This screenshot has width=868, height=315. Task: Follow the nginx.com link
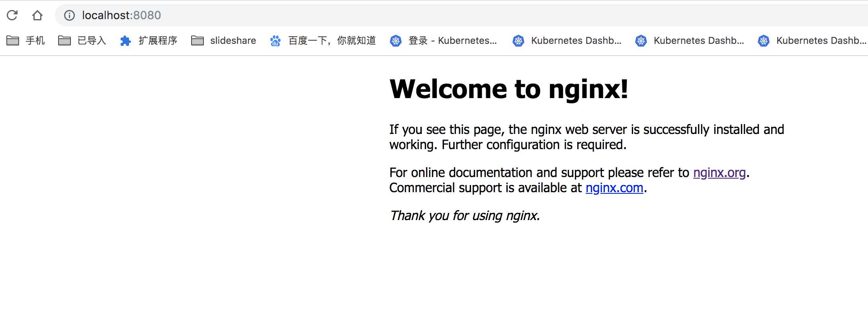pyautogui.click(x=614, y=188)
